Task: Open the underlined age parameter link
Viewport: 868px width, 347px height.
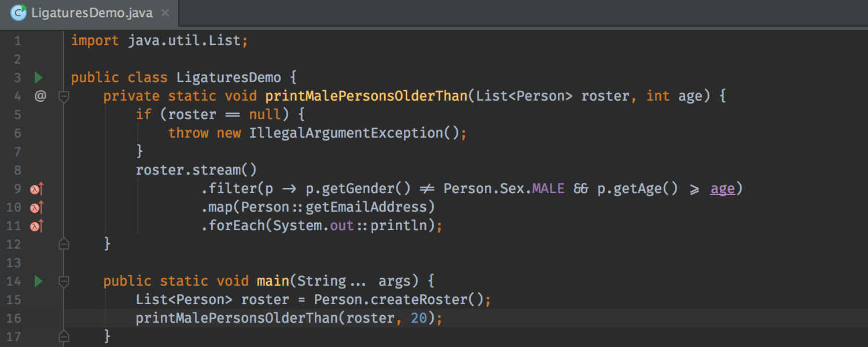Action: [722, 188]
